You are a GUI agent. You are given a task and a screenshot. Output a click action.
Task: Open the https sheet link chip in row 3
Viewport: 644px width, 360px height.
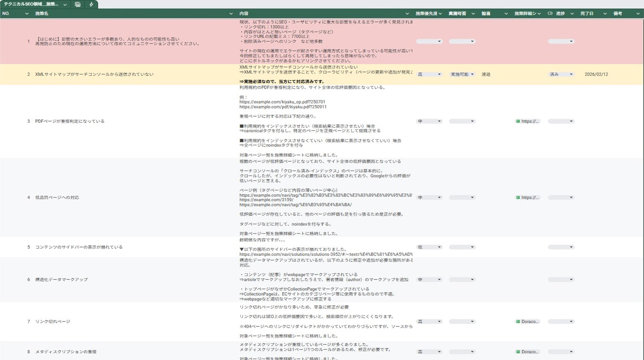[x=527, y=122]
